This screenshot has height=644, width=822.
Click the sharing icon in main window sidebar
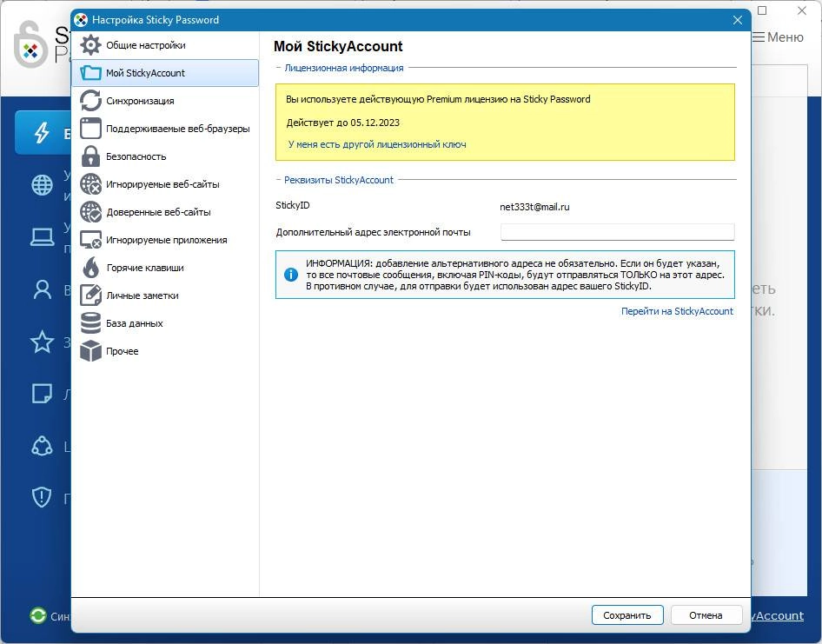(x=42, y=447)
